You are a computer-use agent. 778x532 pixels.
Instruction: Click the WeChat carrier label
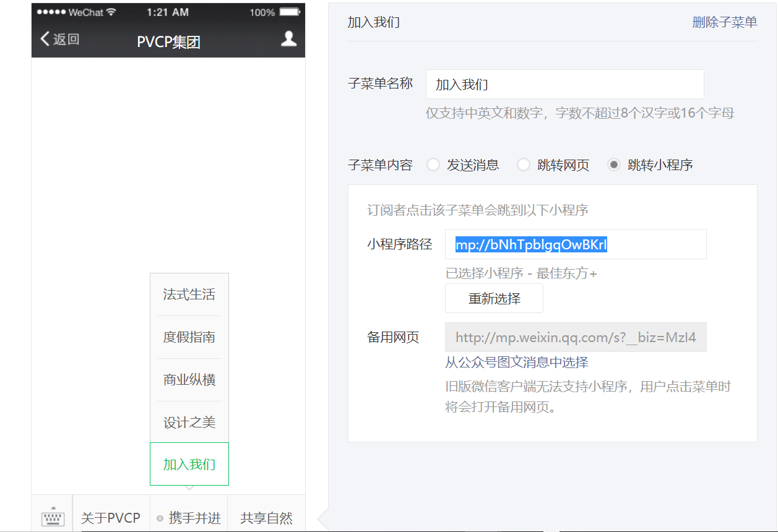tap(86, 12)
